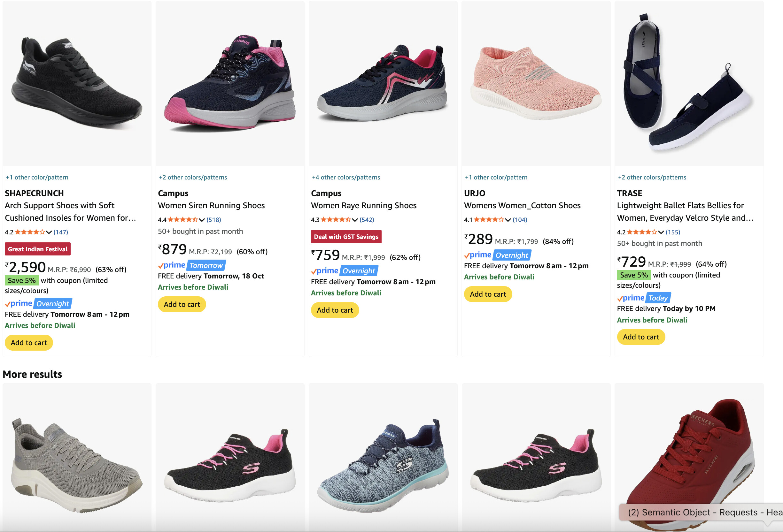Click the prime Overnight badge on URJO shoes

coord(497,255)
